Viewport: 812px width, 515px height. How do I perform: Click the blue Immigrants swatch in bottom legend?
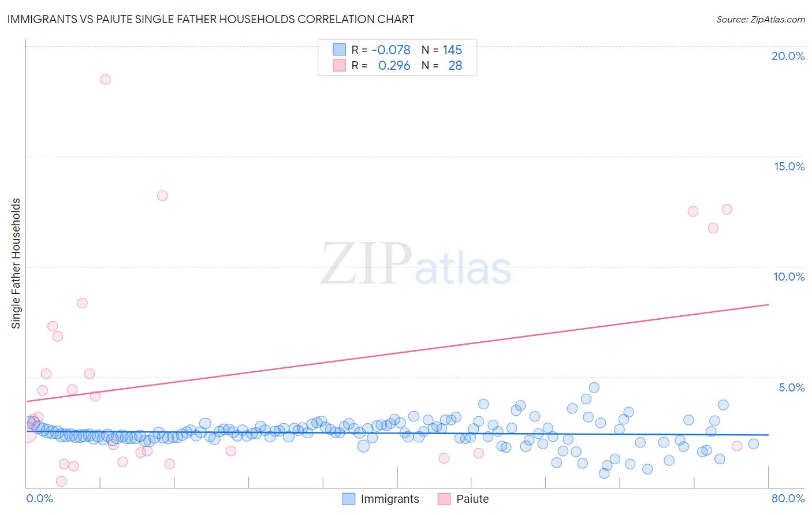(x=349, y=499)
